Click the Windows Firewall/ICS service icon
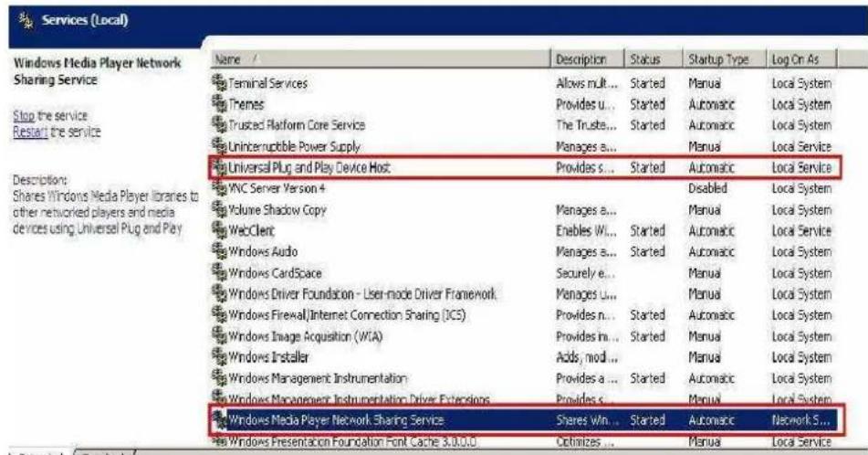Image resolution: width=868 pixels, height=455 pixels. coord(220,315)
